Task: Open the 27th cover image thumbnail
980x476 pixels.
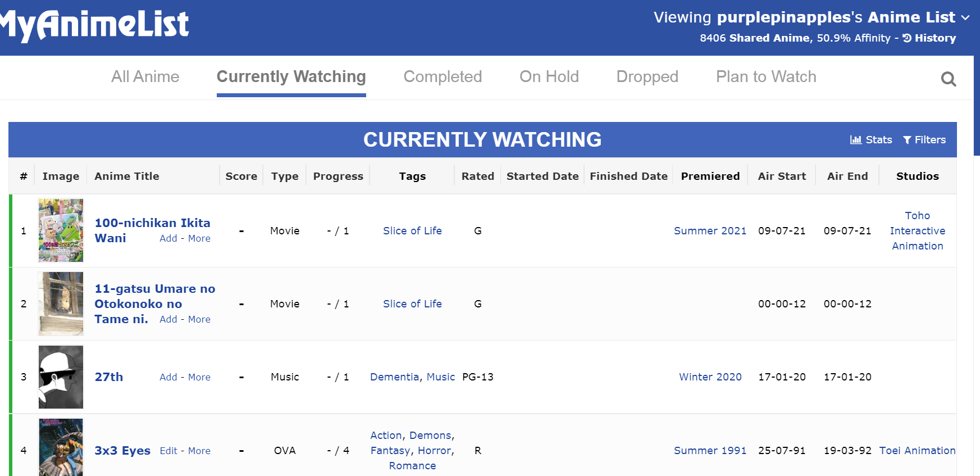Action: coord(61,377)
